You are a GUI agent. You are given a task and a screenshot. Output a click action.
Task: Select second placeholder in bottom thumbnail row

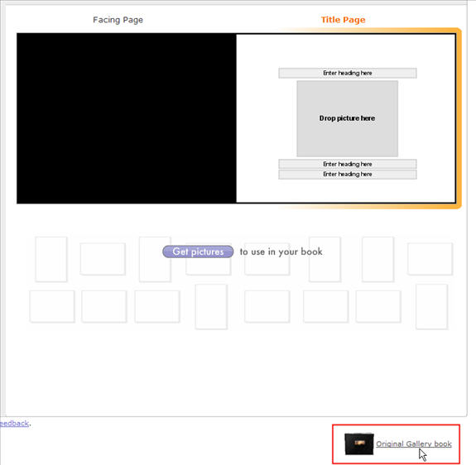pos(103,306)
